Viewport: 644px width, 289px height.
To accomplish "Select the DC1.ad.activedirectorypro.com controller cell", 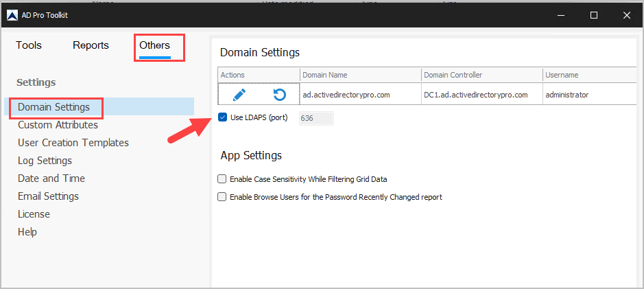I will pos(481,95).
